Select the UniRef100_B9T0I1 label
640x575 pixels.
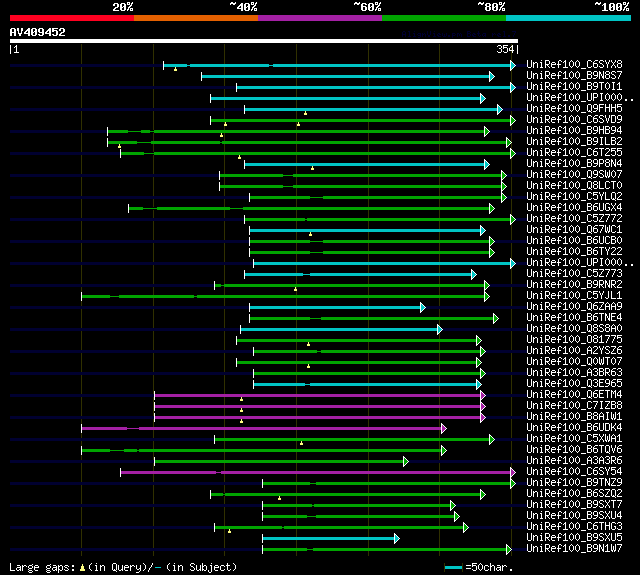[x=574, y=87]
